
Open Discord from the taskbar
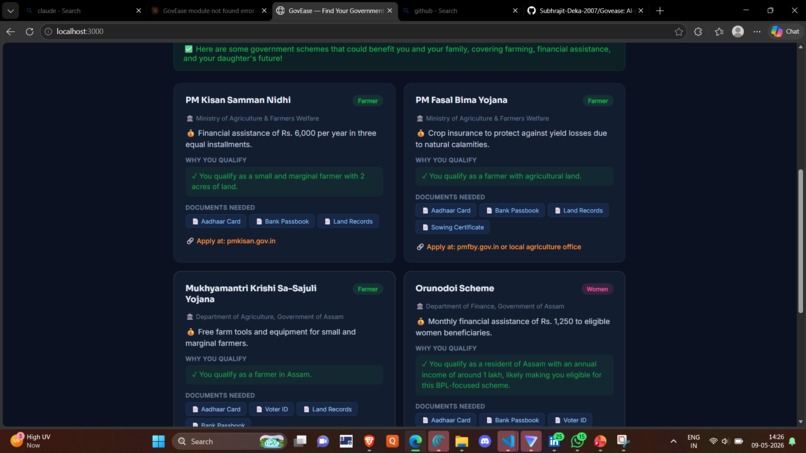click(485, 441)
